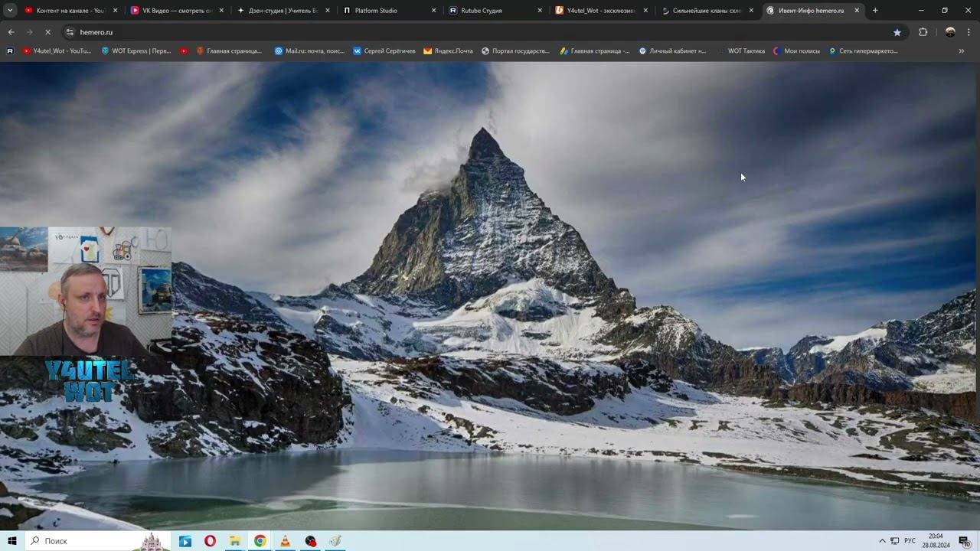980x551 pixels.
Task: Expand the hidden bookmarks overflow chevron
Action: coord(962,51)
